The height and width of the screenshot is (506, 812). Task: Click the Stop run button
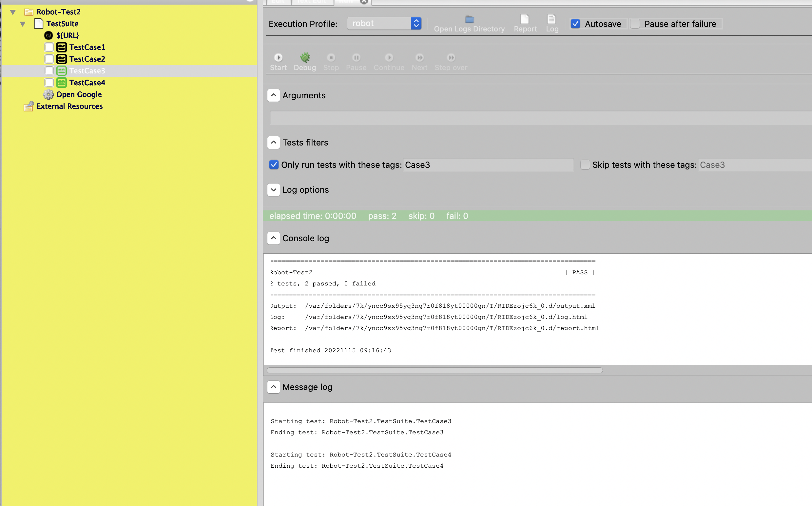[331, 62]
